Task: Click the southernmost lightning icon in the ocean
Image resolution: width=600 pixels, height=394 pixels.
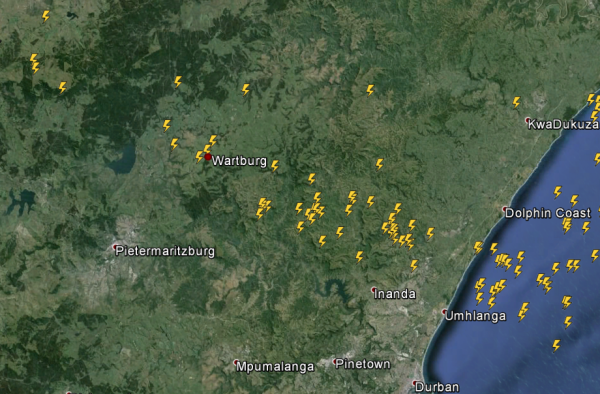Action: [x=556, y=346]
